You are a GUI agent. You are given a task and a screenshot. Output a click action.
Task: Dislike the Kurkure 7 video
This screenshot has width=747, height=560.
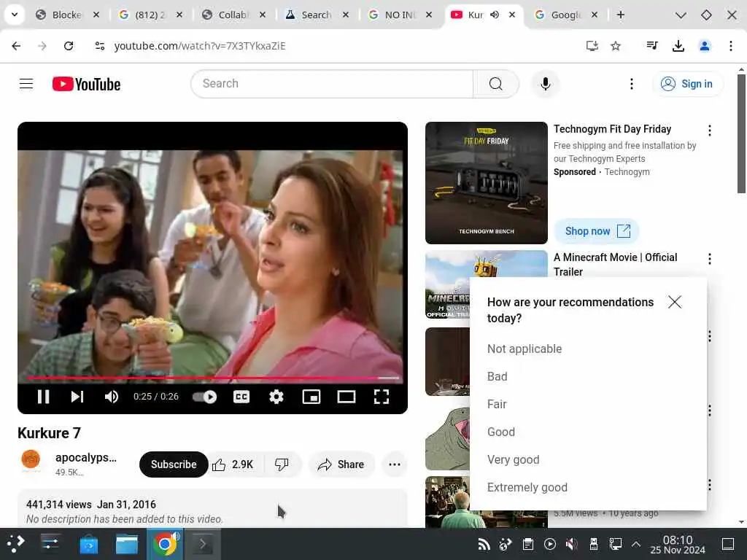point(282,464)
